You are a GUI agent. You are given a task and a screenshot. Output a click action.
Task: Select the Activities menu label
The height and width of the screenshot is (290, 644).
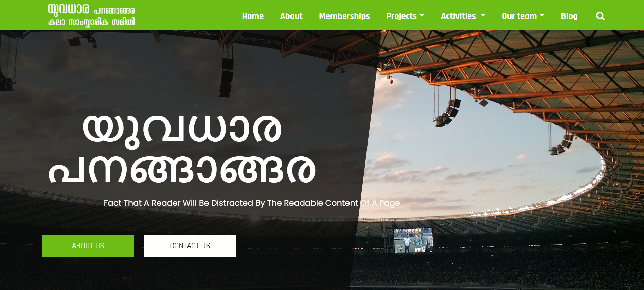(458, 16)
